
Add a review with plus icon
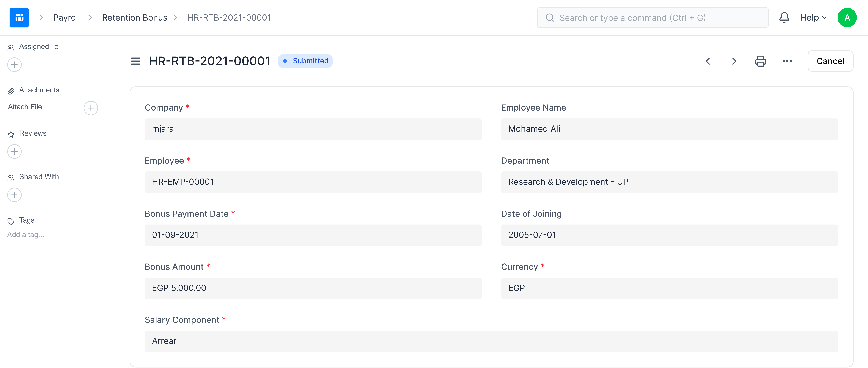[x=14, y=151]
